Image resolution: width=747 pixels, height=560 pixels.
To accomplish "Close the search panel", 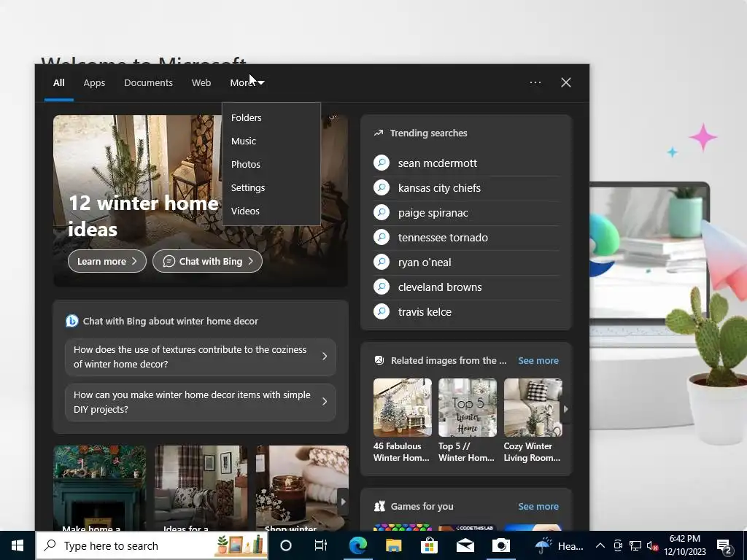I will (x=566, y=82).
